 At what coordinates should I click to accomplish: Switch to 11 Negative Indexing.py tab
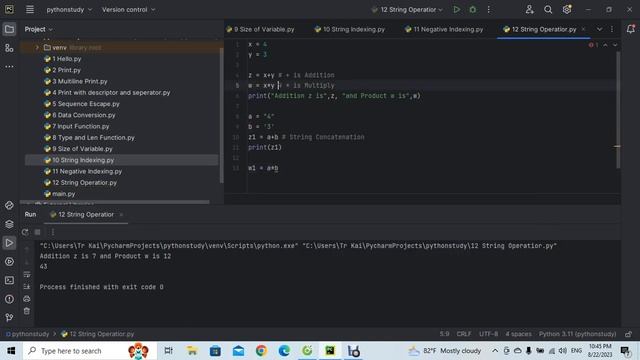point(444,29)
